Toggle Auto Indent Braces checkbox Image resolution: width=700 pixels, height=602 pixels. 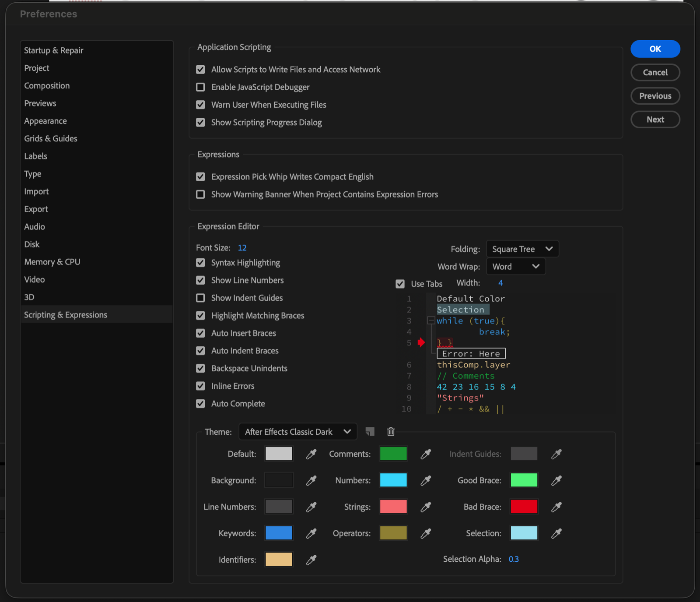200,351
